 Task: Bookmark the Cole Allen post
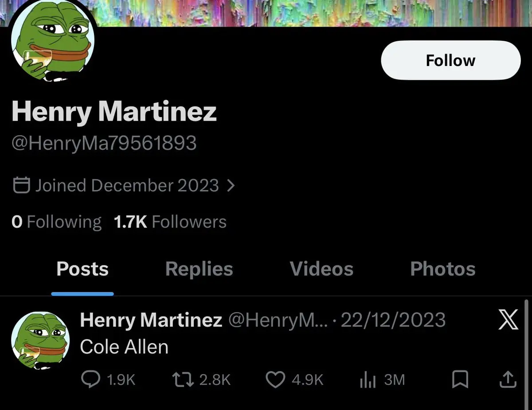460,380
